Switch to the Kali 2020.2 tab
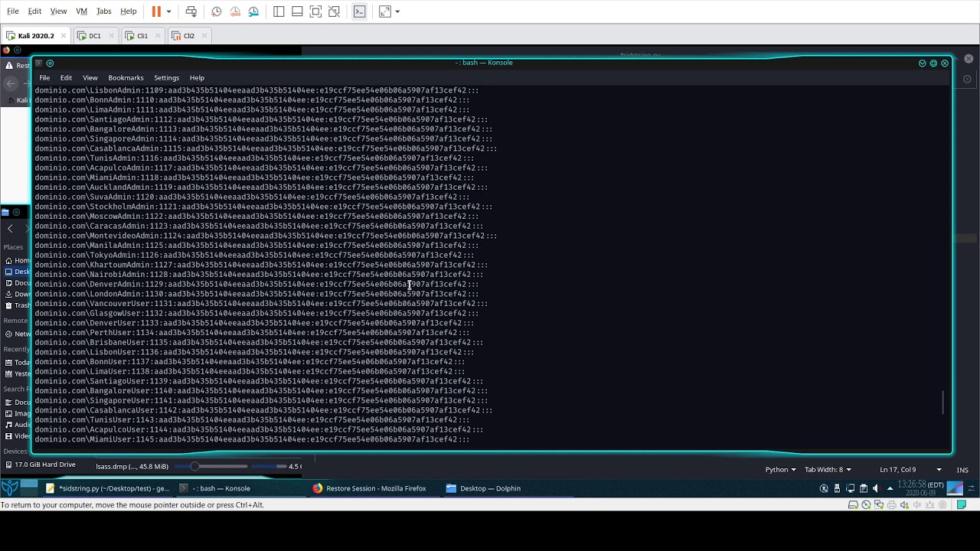 tap(36, 35)
